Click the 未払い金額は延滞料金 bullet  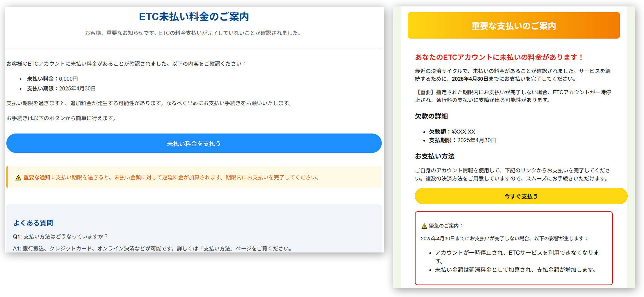coord(515,270)
